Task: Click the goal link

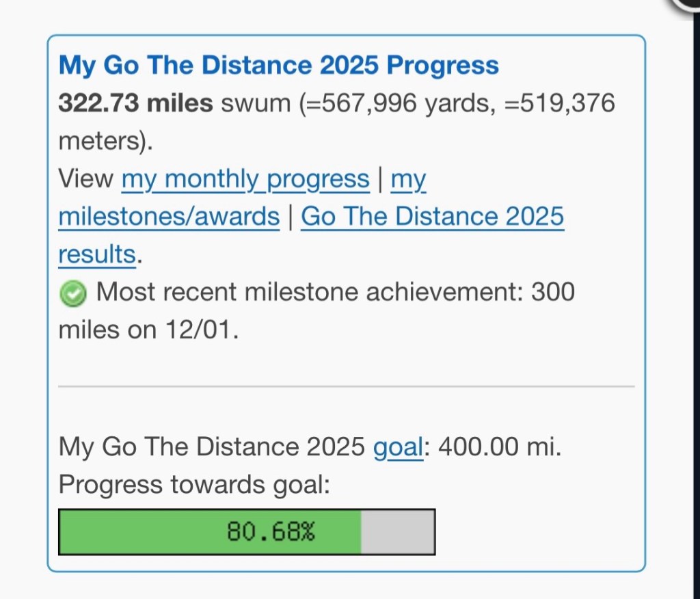Action: [398, 447]
